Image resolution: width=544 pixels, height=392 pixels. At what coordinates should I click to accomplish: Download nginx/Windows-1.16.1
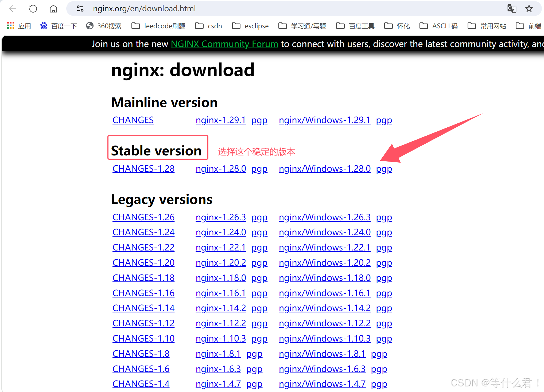(x=325, y=293)
